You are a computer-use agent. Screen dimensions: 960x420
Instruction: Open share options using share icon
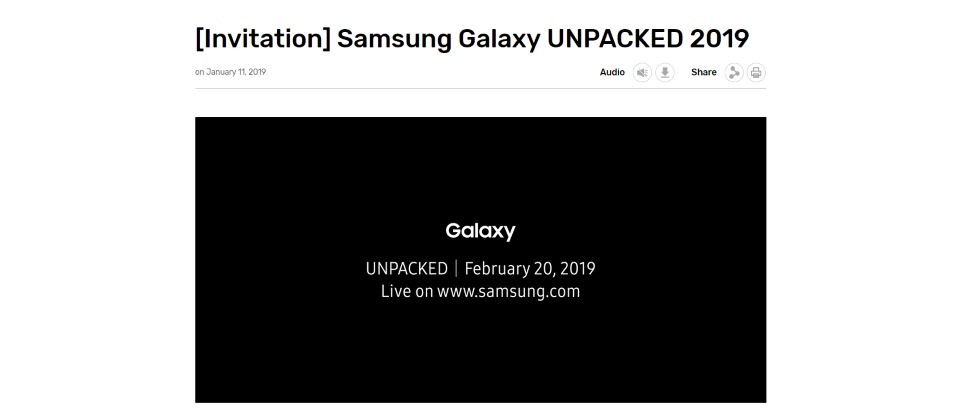click(733, 72)
